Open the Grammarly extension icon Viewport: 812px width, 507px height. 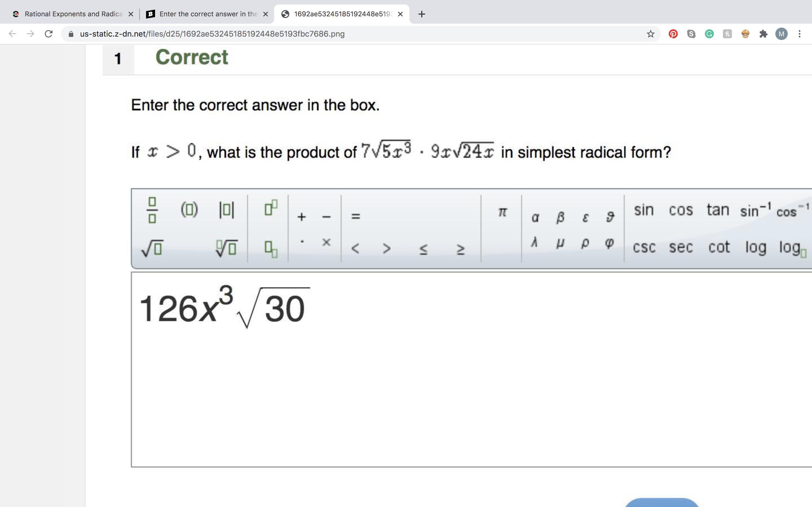point(709,34)
